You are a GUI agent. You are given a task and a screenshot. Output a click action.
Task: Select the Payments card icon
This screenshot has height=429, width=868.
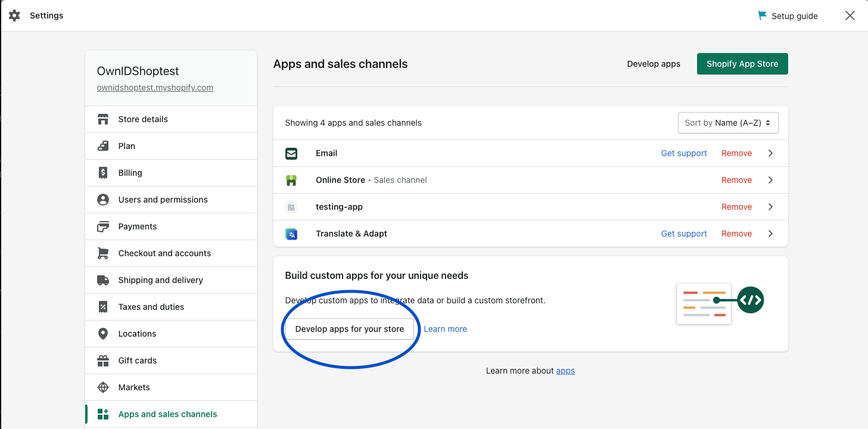(x=104, y=226)
